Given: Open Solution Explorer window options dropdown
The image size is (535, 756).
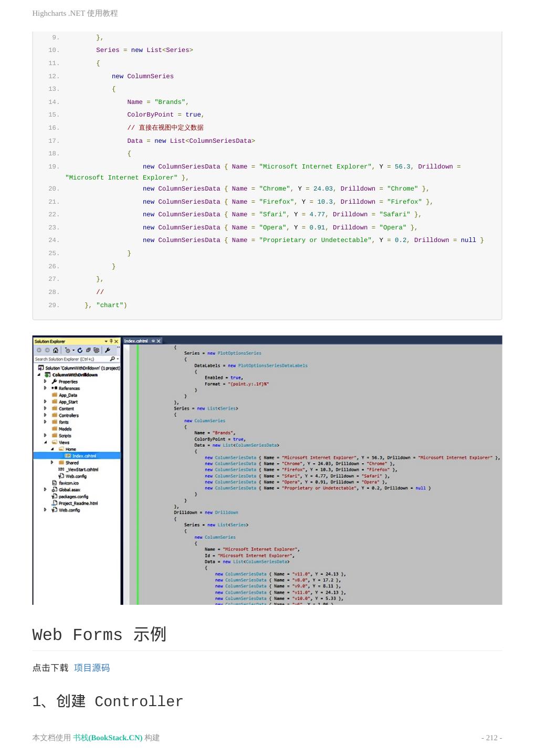Looking at the screenshot, I should [106, 341].
